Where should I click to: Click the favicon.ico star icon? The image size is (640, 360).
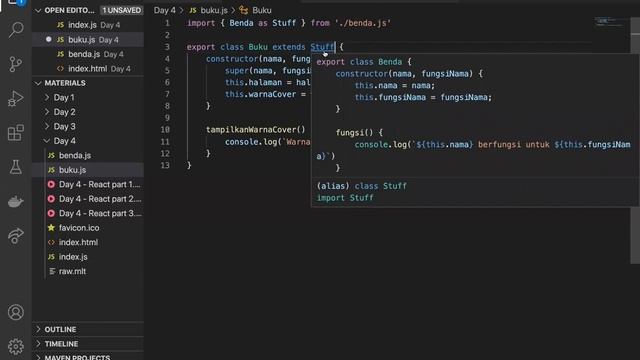[x=51, y=228]
